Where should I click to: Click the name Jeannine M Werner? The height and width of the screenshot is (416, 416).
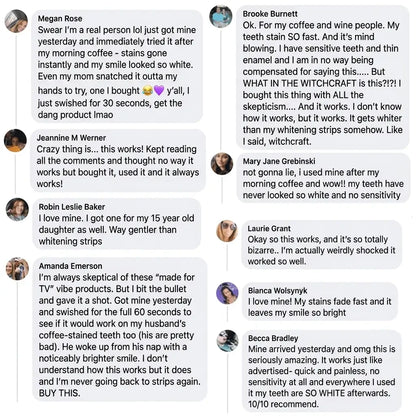pos(71,138)
